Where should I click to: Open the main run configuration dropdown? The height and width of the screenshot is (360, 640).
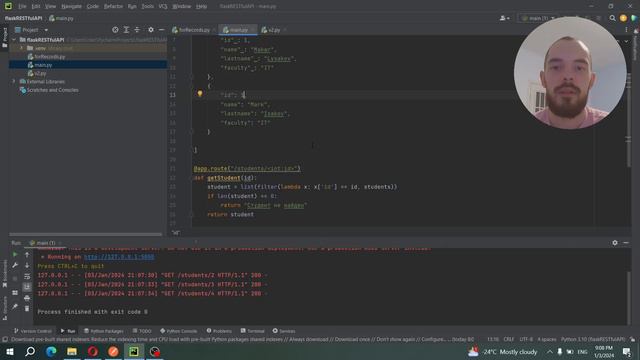point(538,18)
